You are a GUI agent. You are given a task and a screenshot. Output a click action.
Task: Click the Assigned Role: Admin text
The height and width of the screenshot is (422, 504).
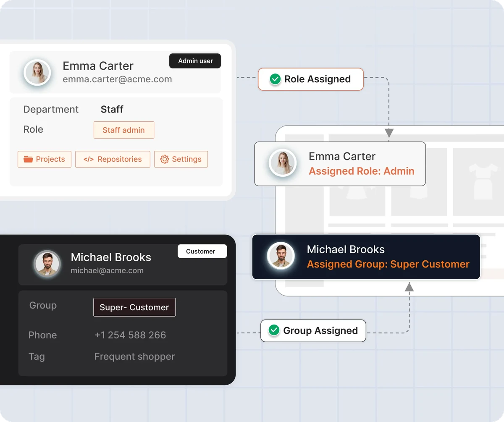click(x=362, y=171)
